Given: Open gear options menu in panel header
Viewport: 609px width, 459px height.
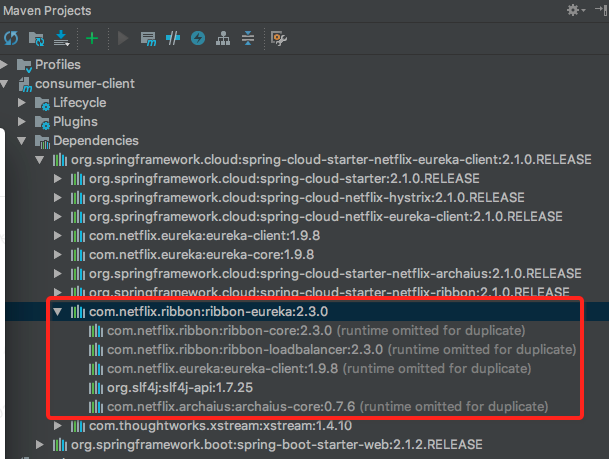Looking at the screenshot, I should coord(576,10).
